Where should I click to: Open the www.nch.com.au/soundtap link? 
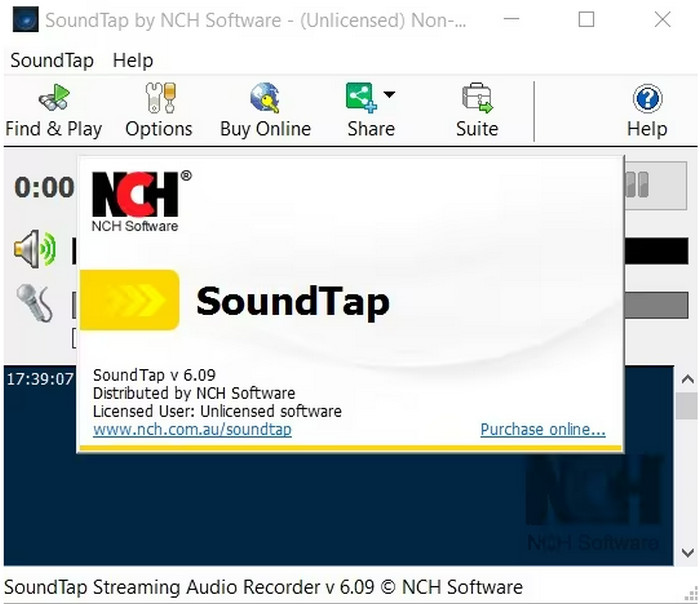point(192,429)
